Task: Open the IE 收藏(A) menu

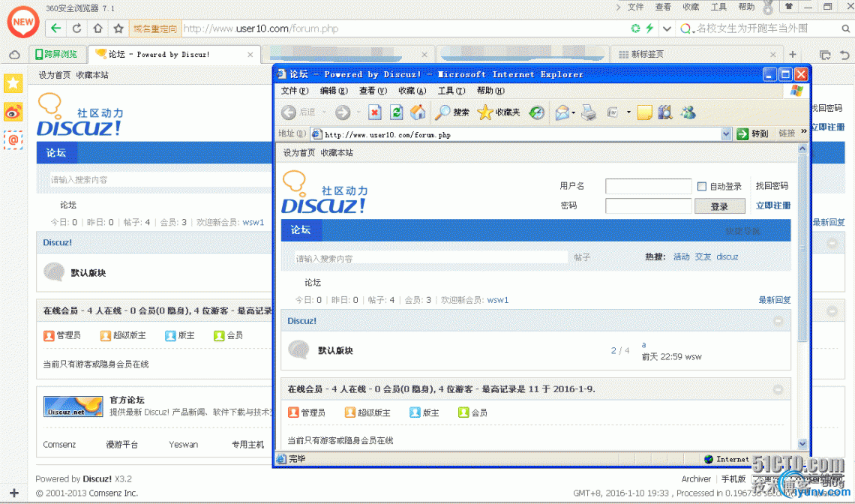Action: 412,91
